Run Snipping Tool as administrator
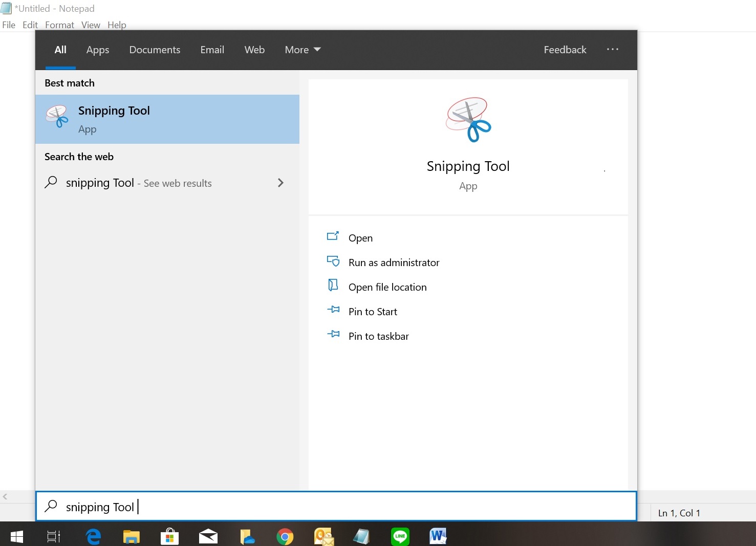The width and height of the screenshot is (756, 546). (394, 263)
